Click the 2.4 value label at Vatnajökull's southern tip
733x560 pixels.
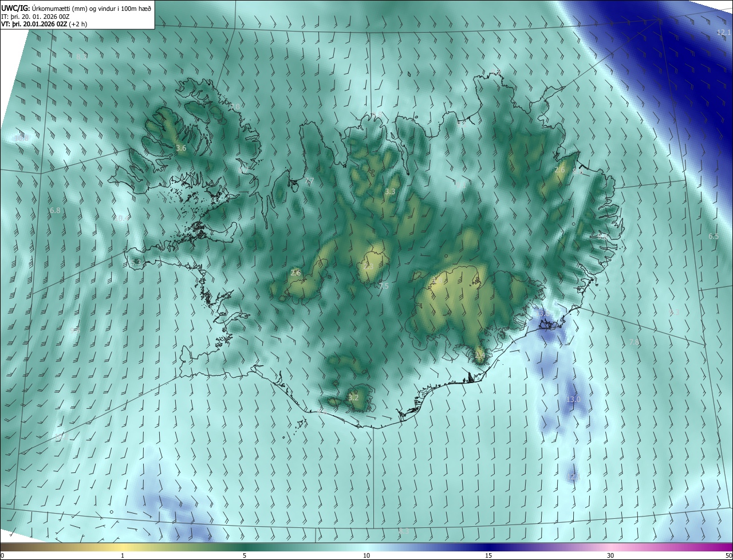point(480,356)
